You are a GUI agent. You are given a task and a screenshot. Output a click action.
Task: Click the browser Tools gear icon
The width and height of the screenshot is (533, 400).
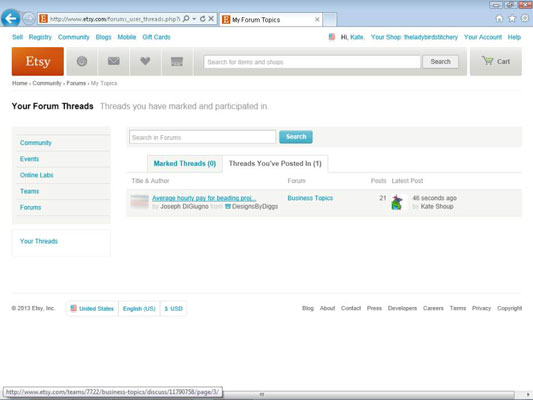(x=525, y=18)
